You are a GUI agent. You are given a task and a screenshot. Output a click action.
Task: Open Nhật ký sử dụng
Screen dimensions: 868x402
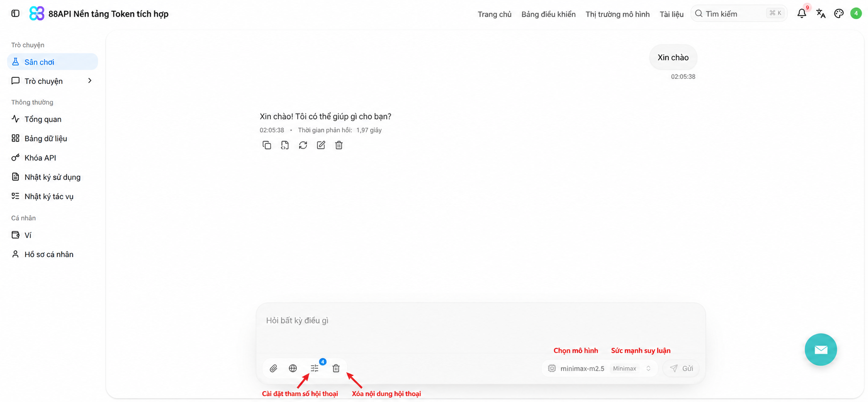[x=52, y=177]
